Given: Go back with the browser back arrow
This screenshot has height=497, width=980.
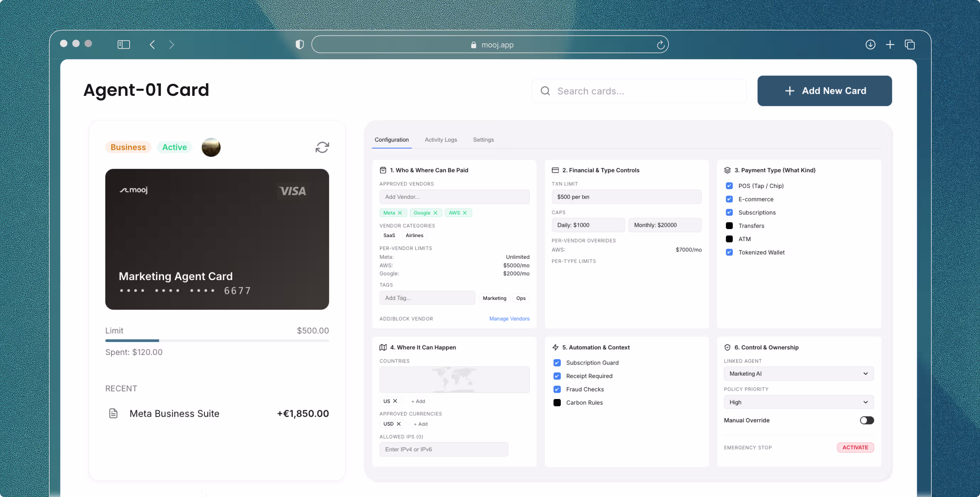Looking at the screenshot, I should pos(152,44).
